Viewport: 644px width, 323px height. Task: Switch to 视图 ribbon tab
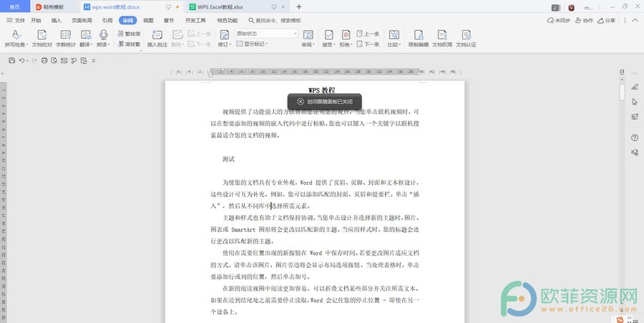(148, 20)
